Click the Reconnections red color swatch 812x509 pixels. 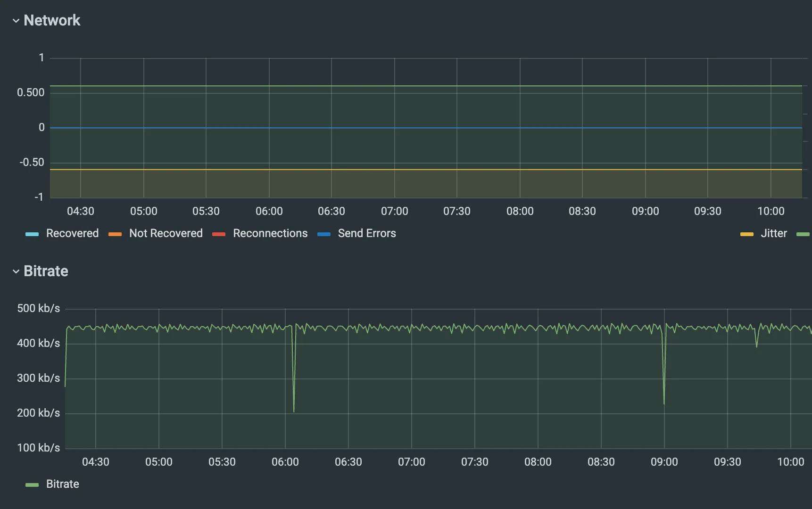(x=219, y=234)
